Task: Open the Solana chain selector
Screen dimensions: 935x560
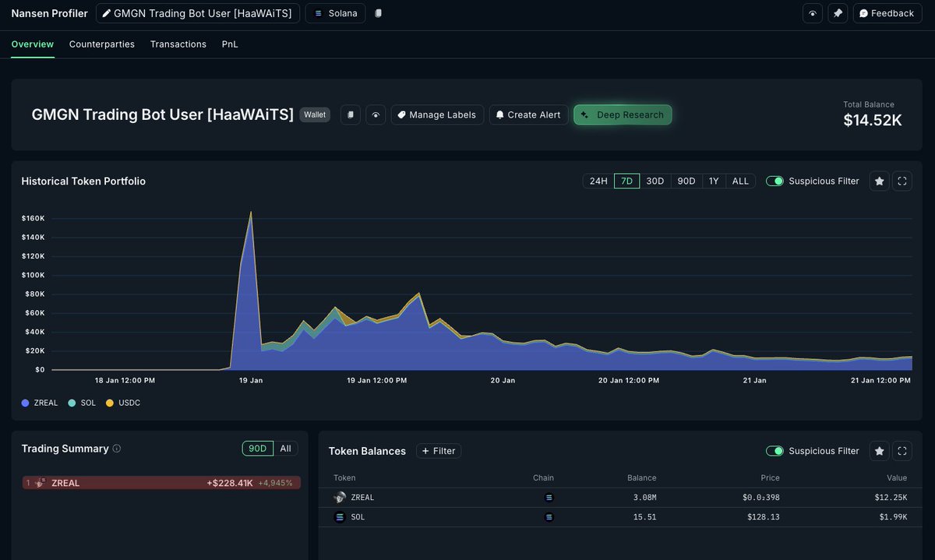Action: [x=336, y=13]
